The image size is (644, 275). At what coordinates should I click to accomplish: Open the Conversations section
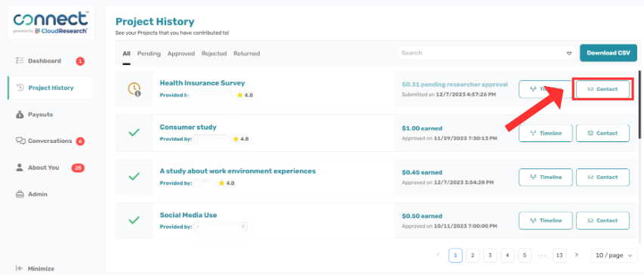coord(50,141)
